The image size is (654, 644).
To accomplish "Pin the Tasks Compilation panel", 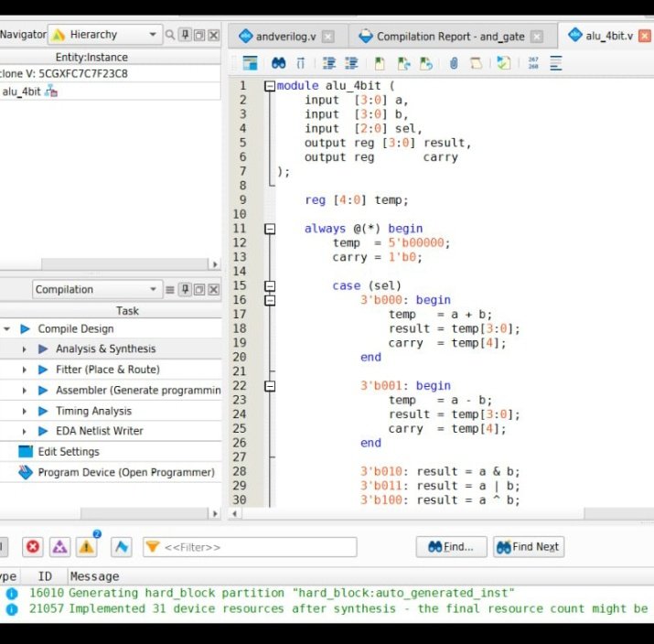I will (185, 289).
